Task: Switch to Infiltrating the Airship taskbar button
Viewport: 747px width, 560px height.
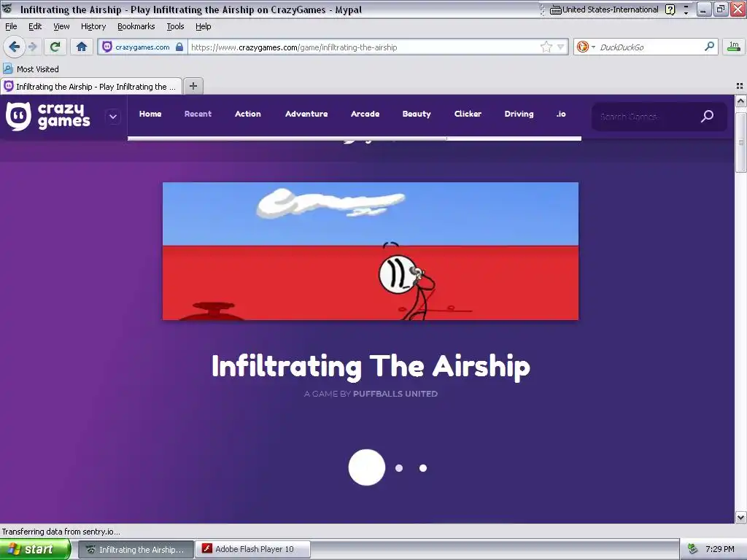Action: 136,550
